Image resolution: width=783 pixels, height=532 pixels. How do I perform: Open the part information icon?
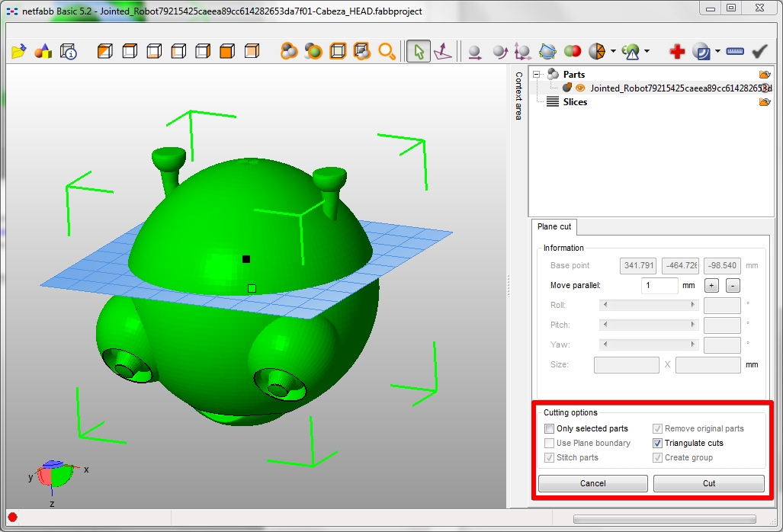68,52
